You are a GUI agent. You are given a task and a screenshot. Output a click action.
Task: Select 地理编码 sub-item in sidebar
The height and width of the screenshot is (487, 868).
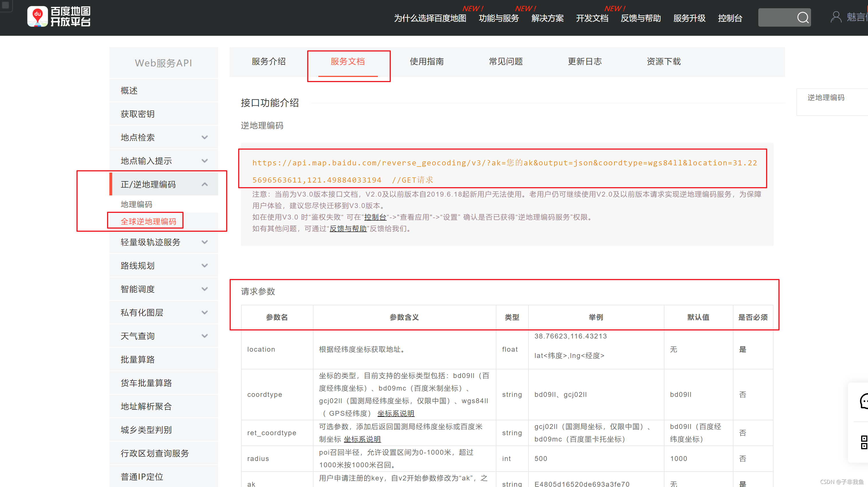pyautogui.click(x=137, y=204)
